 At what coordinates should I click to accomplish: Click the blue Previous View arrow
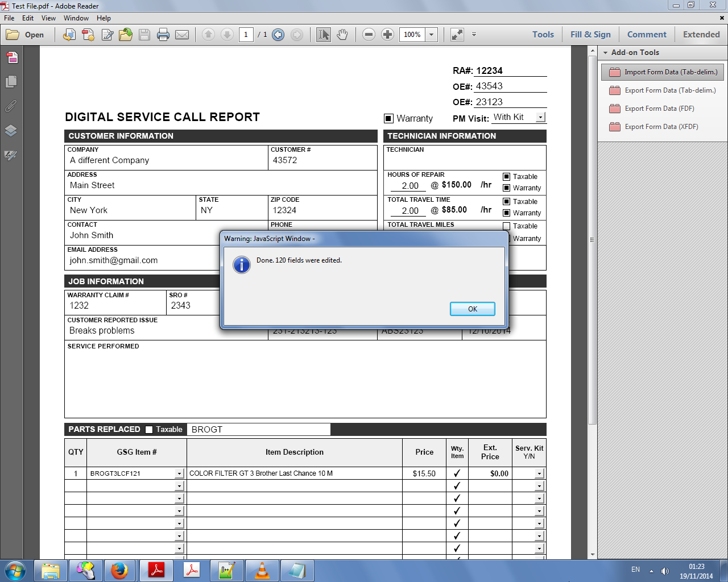[278, 35]
